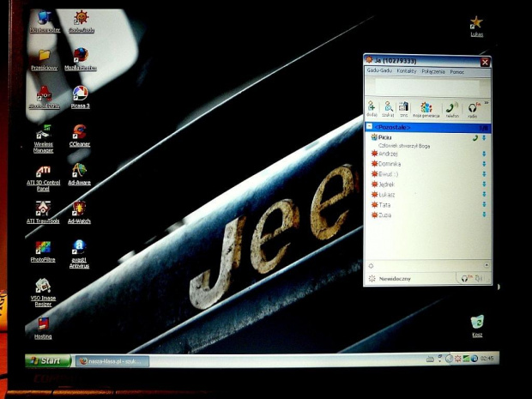Switch to the nasza-klasa.pl taskbar window

click(x=112, y=361)
